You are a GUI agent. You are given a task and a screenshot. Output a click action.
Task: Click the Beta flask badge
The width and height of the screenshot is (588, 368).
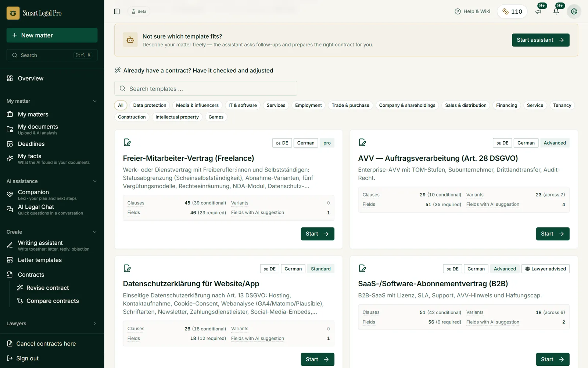[139, 11]
